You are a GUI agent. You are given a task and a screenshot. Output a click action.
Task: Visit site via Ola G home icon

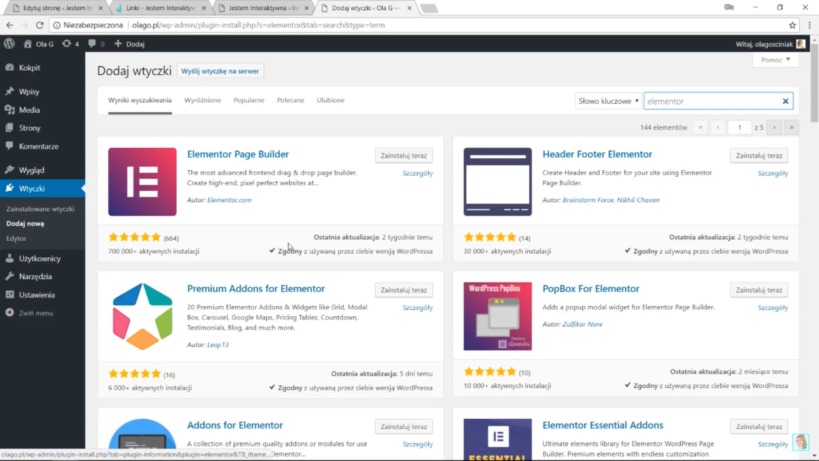[x=28, y=44]
